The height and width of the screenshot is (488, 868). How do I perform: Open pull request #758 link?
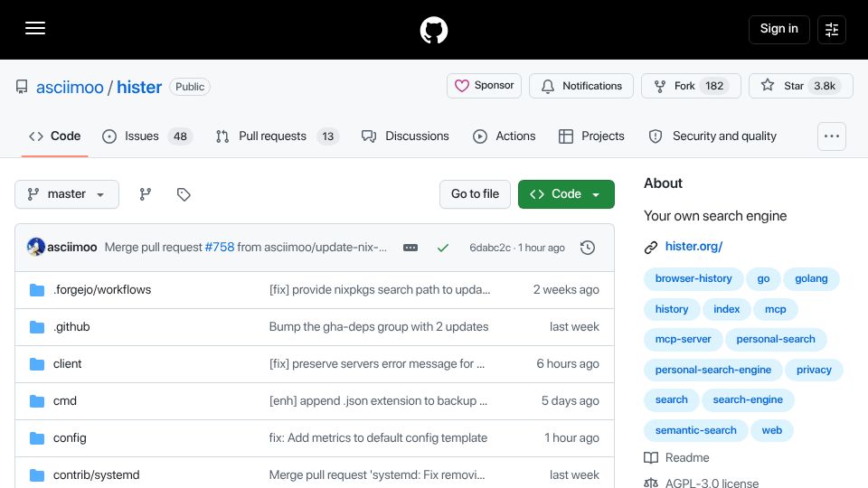tap(219, 248)
